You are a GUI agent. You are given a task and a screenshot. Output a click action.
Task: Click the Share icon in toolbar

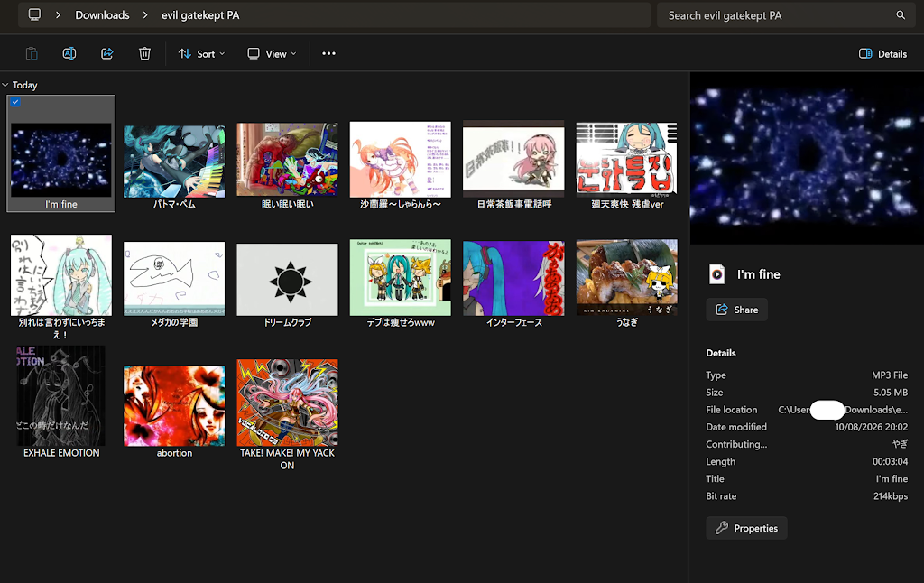coord(107,53)
